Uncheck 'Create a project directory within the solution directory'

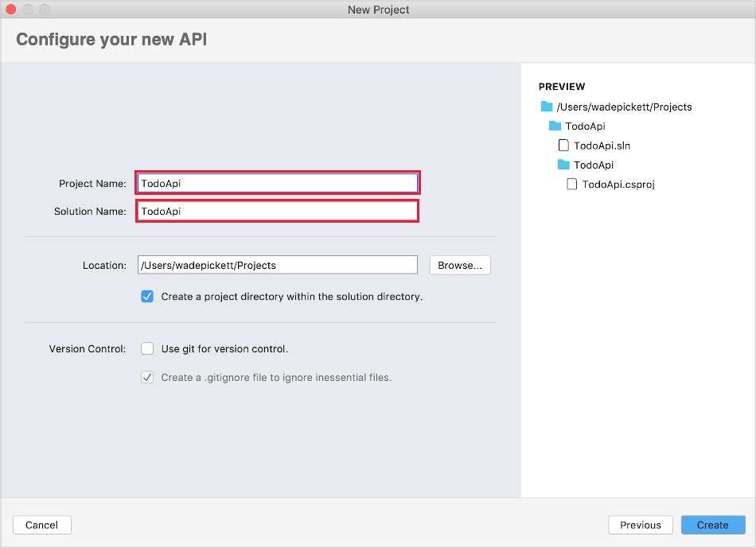pyautogui.click(x=147, y=296)
